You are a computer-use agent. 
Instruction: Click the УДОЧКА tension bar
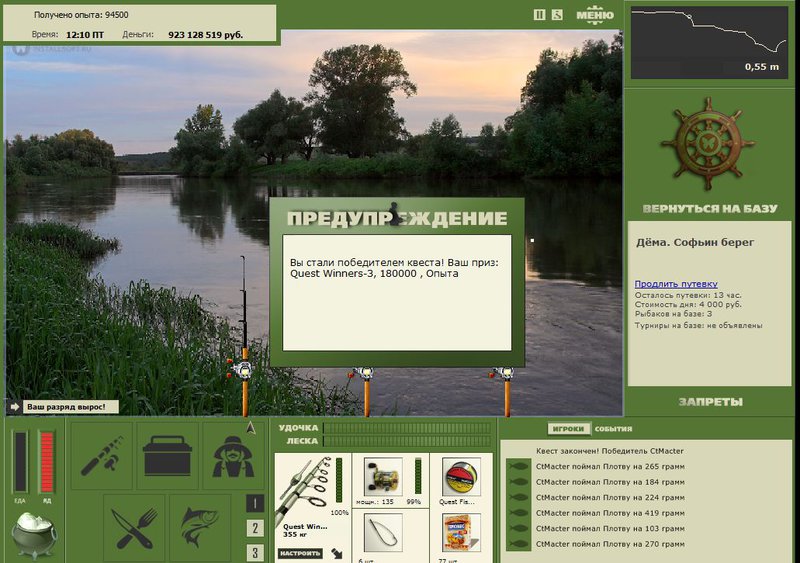click(x=408, y=428)
